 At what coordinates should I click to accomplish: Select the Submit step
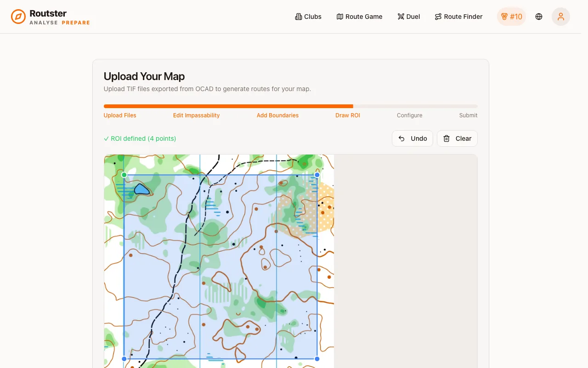point(468,115)
